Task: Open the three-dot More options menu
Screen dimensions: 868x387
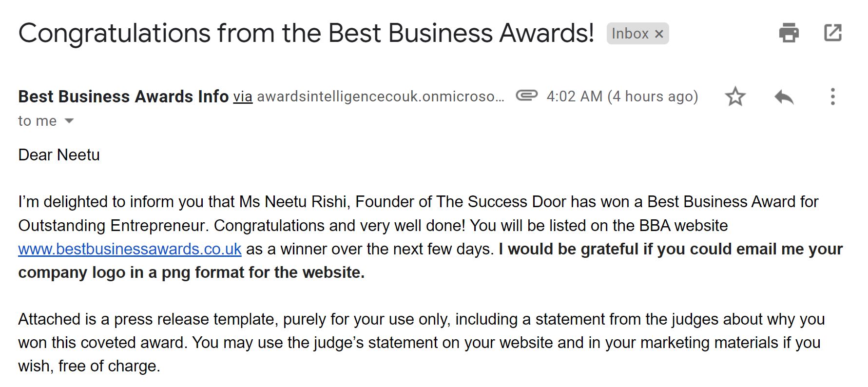Action: tap(832, 97)
